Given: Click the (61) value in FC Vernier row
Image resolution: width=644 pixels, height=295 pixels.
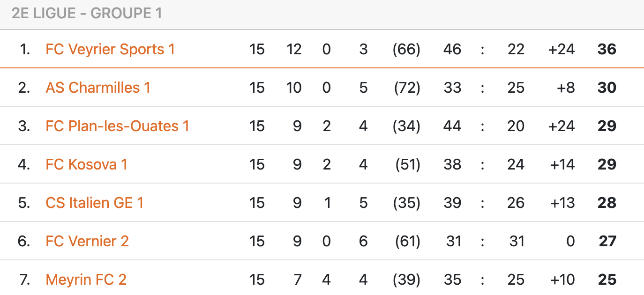Looking at the screenshot, I should [406, 241].
